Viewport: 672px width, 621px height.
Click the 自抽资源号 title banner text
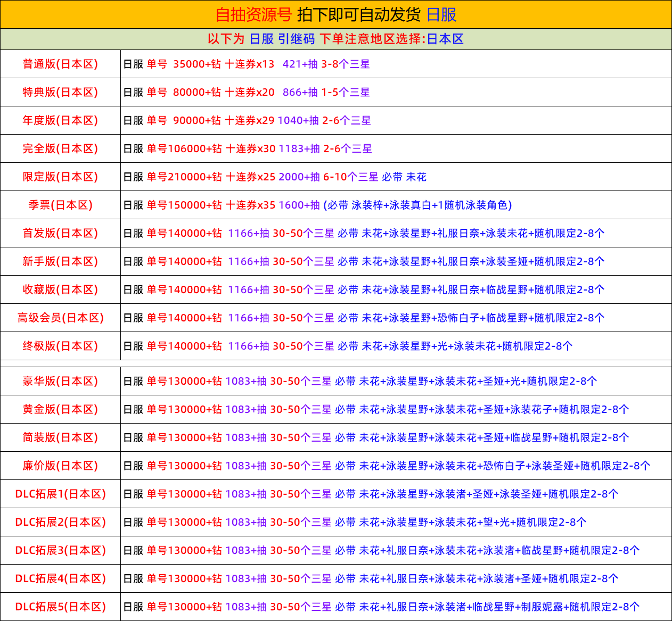[x=253, y=14]
